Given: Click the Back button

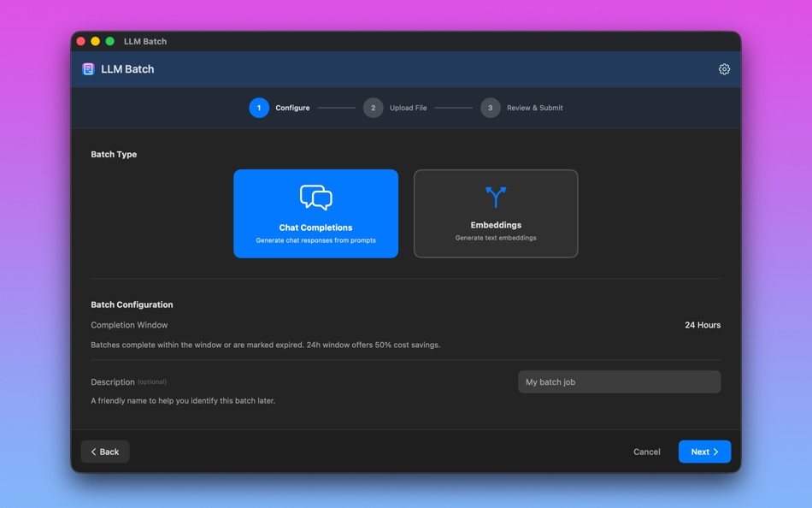Looking at the screenshot, I should coord(105,452).
